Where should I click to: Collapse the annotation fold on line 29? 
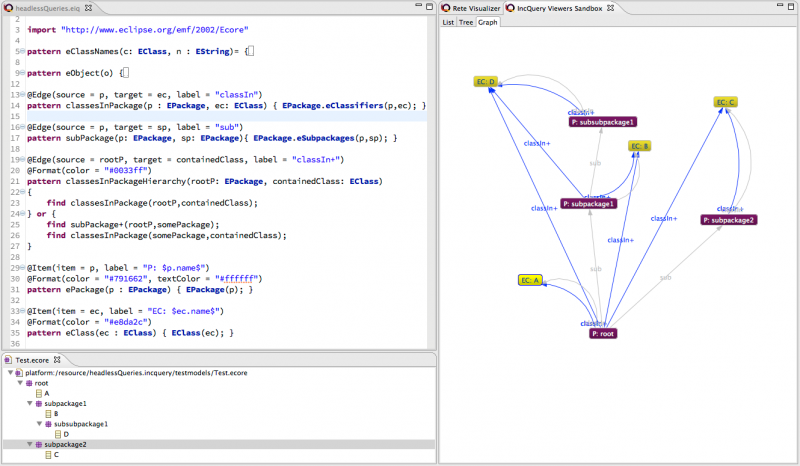pos(22,268)
